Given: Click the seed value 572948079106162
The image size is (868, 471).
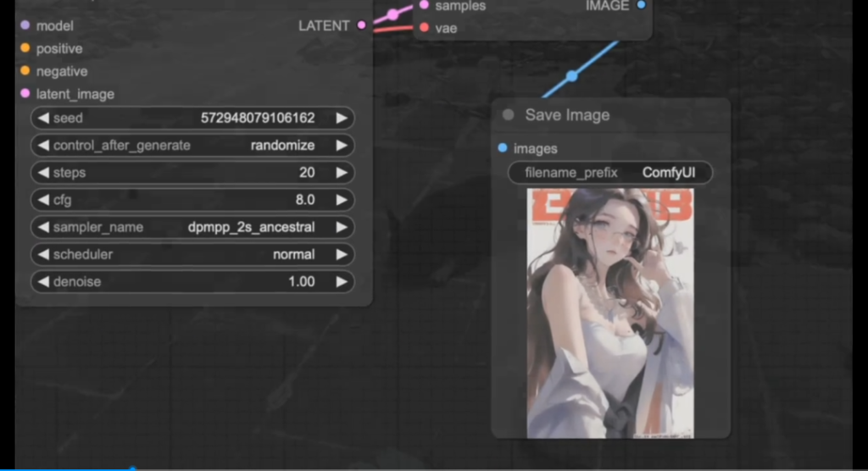Looking at the screenshot, I should tap(258, 118).
